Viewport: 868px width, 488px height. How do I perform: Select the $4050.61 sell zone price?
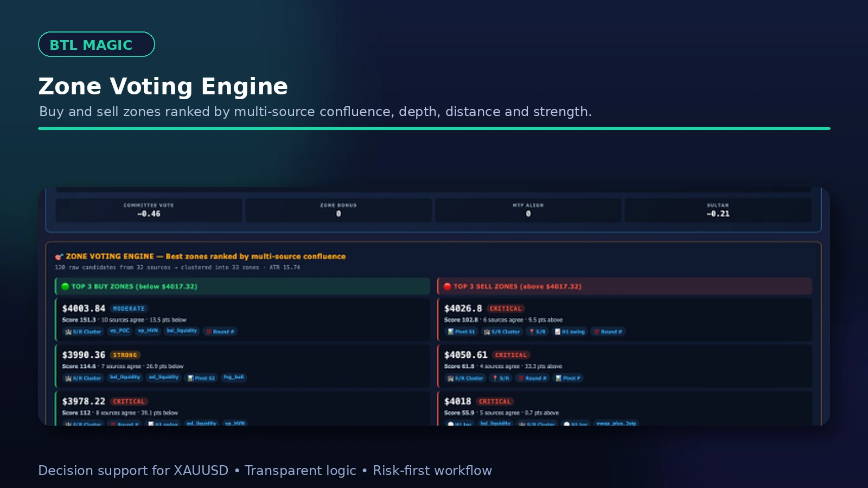tap(465, 355)
